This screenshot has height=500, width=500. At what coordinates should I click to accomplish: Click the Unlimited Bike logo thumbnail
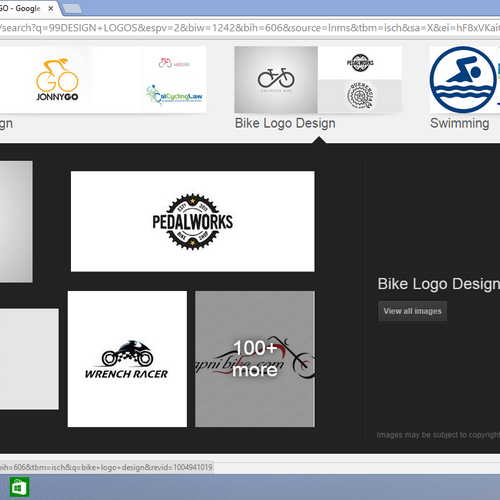[276, 80]
